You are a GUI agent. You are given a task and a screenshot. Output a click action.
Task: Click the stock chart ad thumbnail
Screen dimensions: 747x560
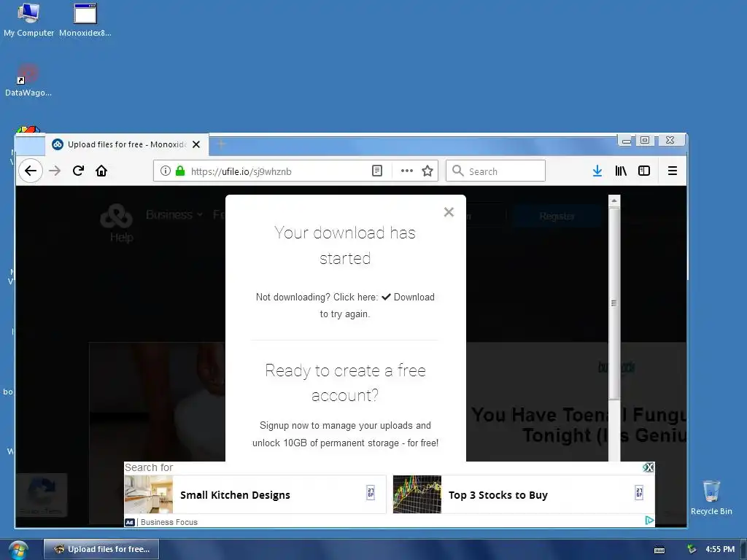(x=417, y=495)
